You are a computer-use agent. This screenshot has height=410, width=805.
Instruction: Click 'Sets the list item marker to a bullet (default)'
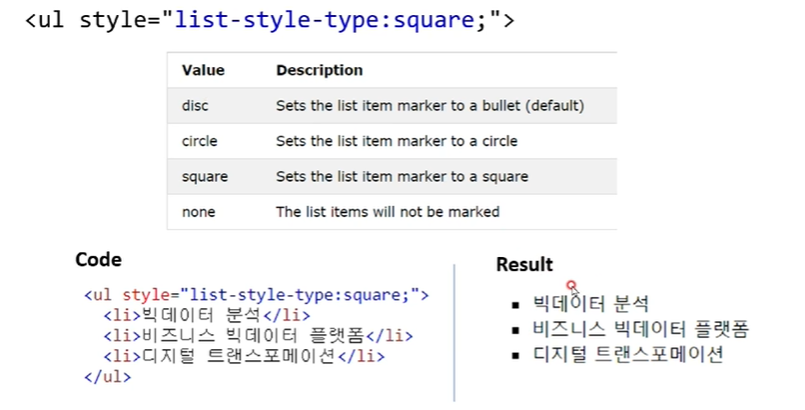click(430, 106)
